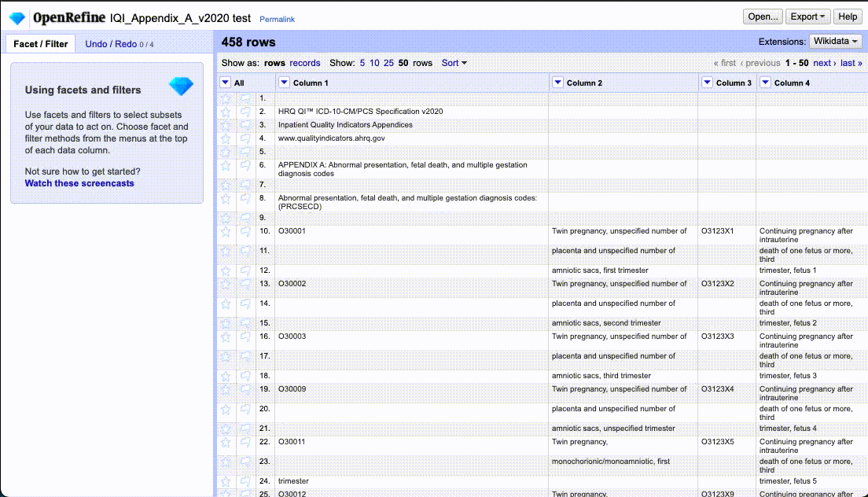This screenshot has width=868, height=497.
Task: Flag row 18 amniotic sacs, third trimester
Action: point(245,377)
